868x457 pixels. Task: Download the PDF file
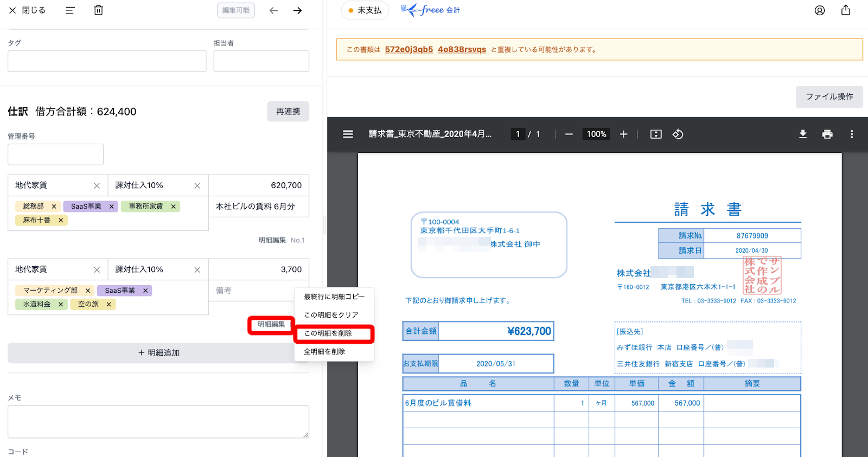(x=803, y=134)
